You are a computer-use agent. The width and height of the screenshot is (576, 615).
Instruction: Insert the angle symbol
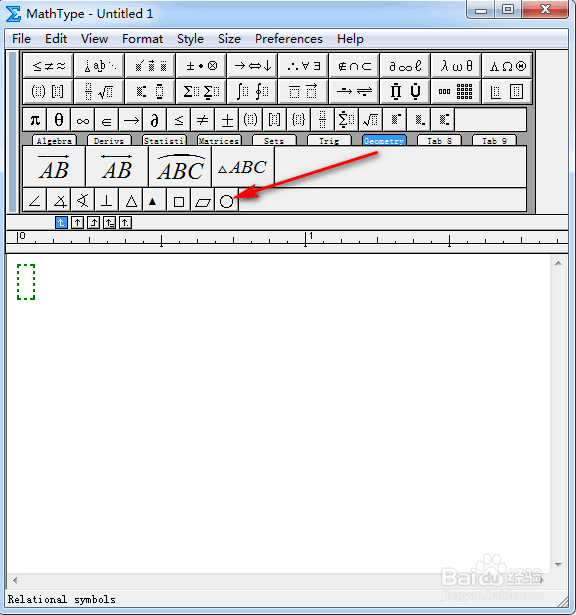35,200
